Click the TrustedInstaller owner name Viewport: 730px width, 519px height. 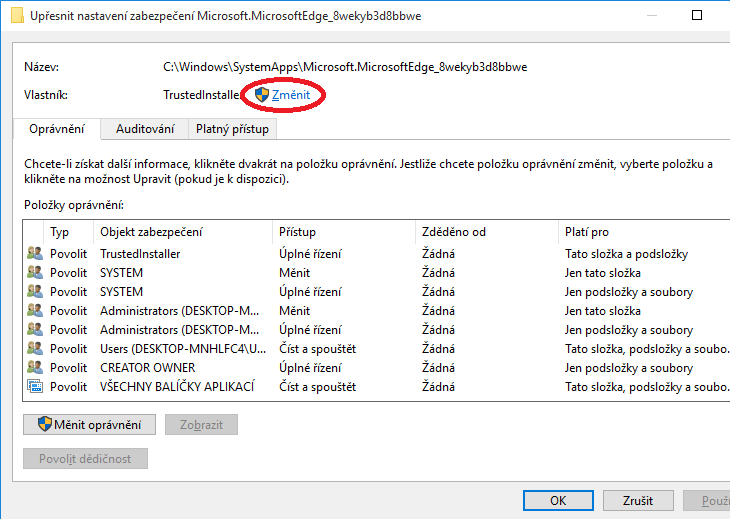point(201,95)
